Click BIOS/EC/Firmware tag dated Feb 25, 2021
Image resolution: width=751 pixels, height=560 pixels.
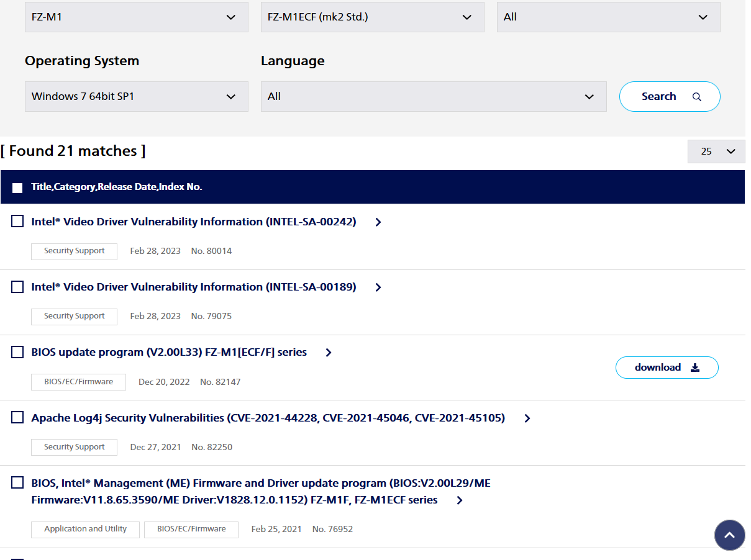coord(191,529)
